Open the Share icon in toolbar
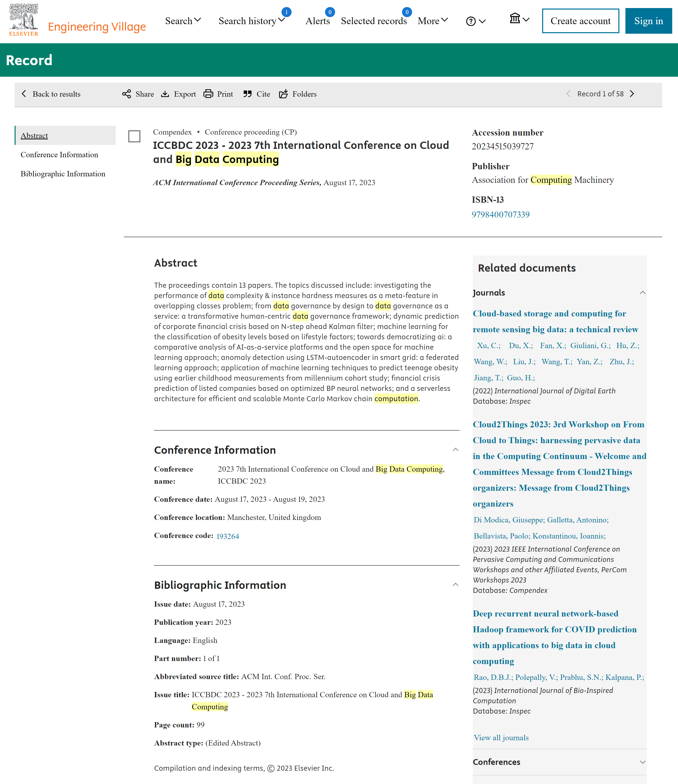Screen dimensions: 678x784 coord(127,94)
